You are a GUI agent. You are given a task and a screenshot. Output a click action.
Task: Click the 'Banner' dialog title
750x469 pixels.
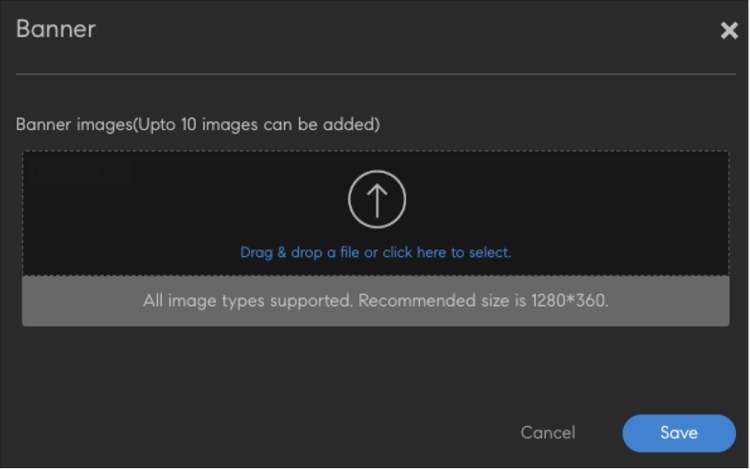click(55, 29)
